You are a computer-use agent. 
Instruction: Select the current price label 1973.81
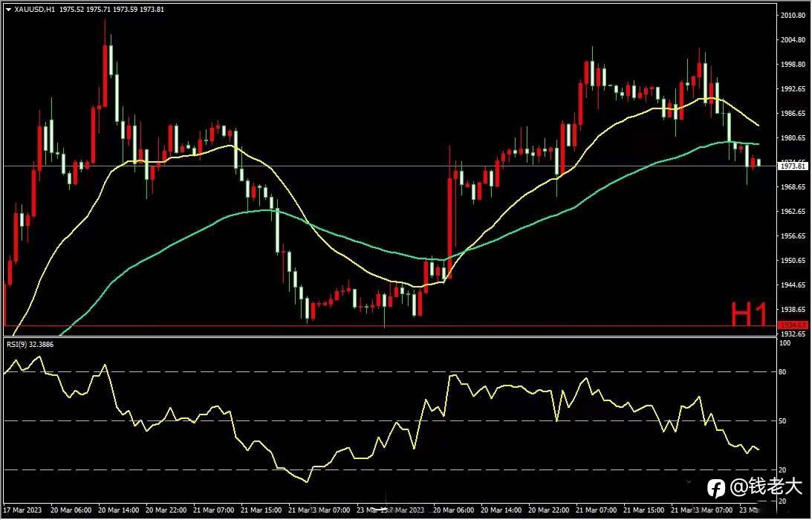coord(793,166)
